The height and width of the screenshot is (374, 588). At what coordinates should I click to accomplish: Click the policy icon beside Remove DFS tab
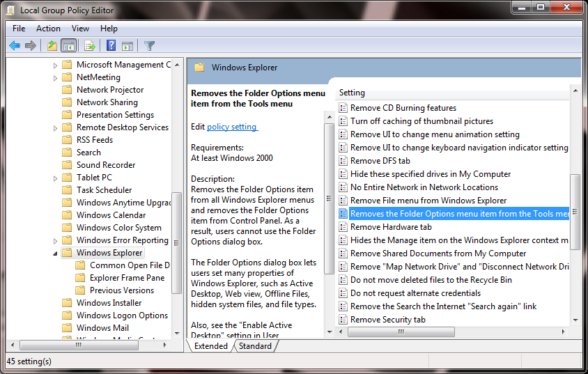[343, 161]
